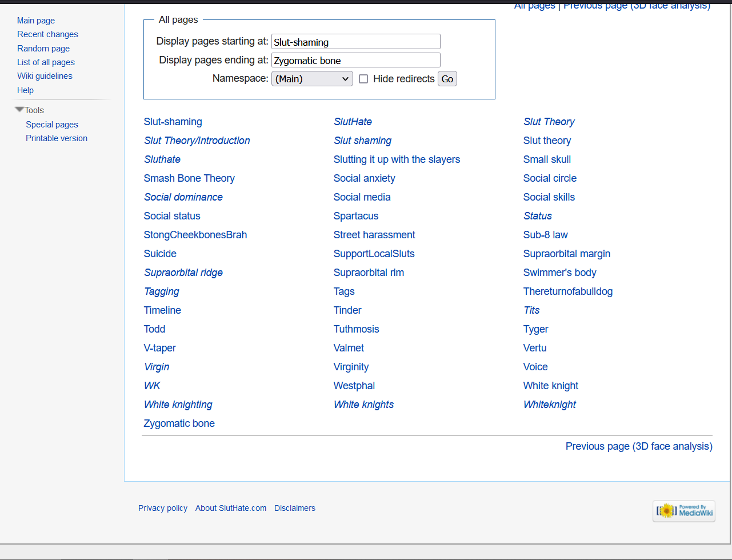Open the Spartacus page

click(356, 216)
